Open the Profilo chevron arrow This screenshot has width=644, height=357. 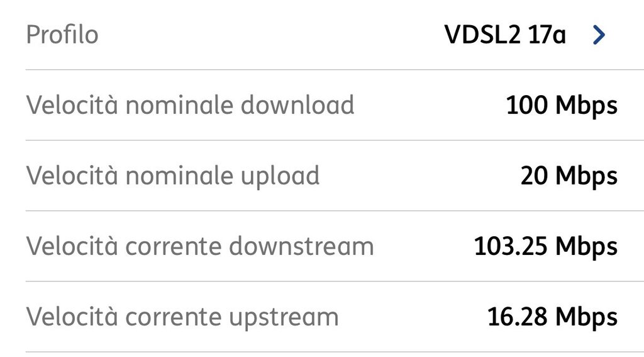click(x=599, y=36)
